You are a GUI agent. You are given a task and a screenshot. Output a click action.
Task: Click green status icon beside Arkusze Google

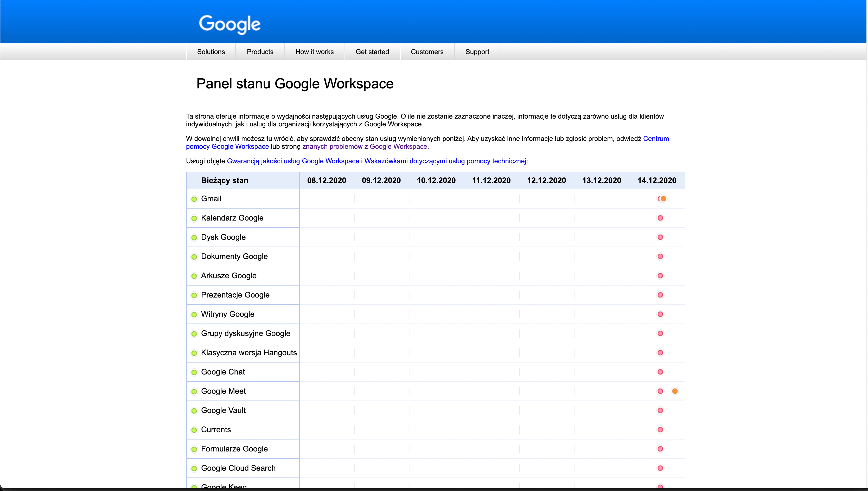point(194,276)
